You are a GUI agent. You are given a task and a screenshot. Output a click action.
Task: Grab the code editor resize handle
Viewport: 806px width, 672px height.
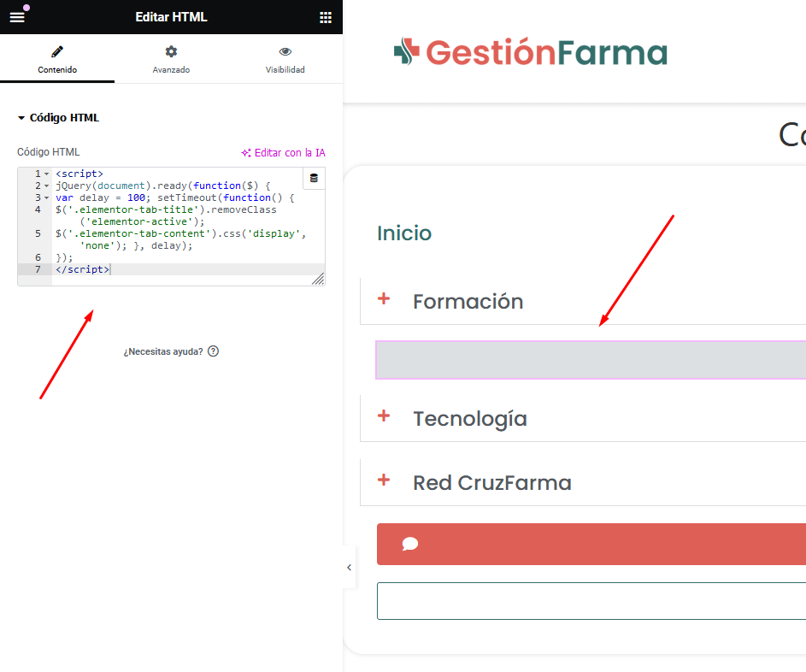(x=318, y=279)
